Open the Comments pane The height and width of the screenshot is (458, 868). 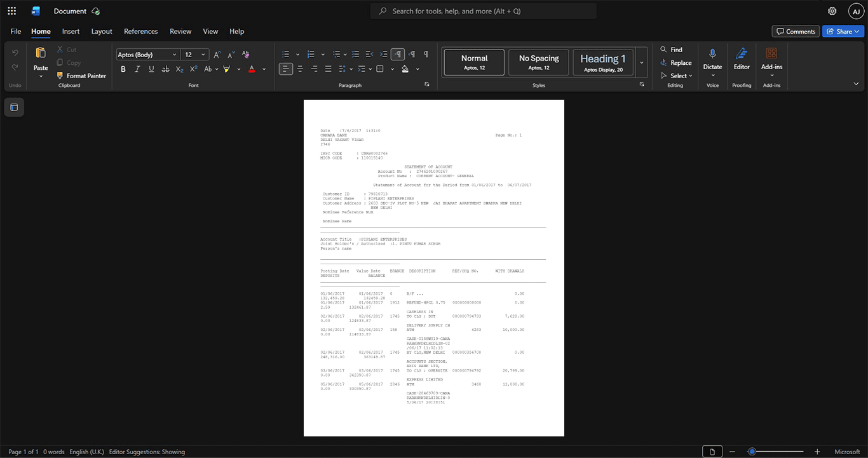point(796,31)
